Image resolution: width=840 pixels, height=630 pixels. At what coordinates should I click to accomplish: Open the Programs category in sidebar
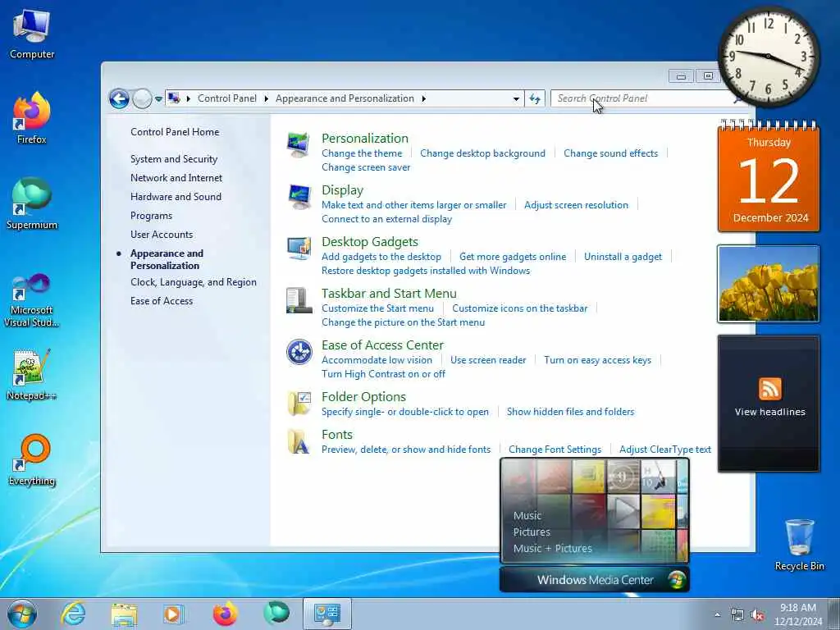[151, 216]
